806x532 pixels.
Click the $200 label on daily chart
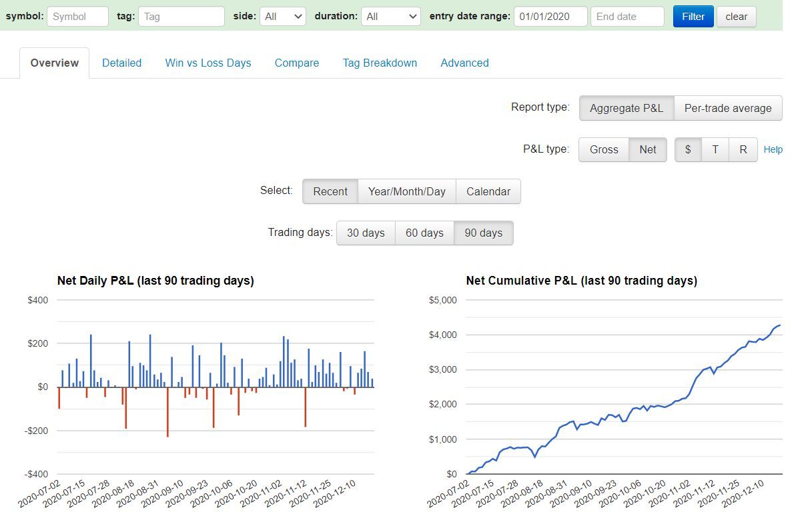[38, 343]
